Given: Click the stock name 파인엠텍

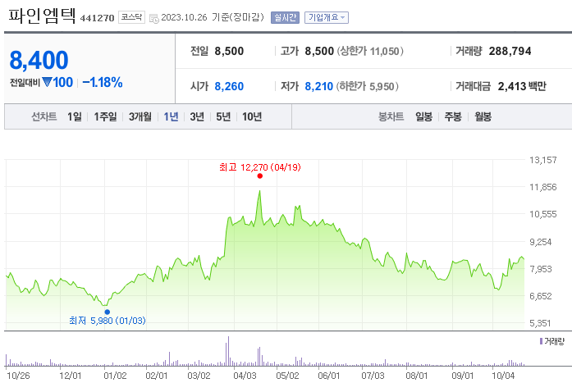Looking at the screenshot, I should 42,16.
